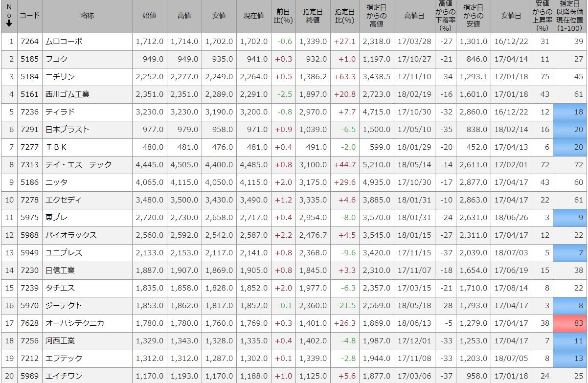Select the タチエス company name
The width and height of the screenshot is (588, 383).
60,288
